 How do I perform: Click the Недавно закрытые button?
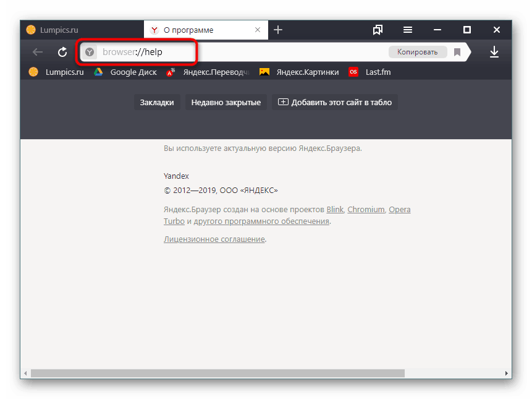click(x=226, y=102)
